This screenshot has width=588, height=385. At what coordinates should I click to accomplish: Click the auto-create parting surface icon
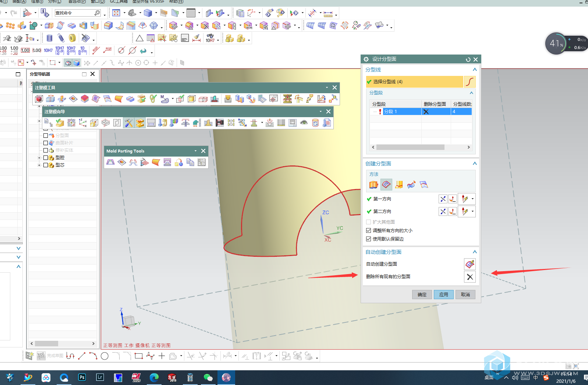(470, 264)
